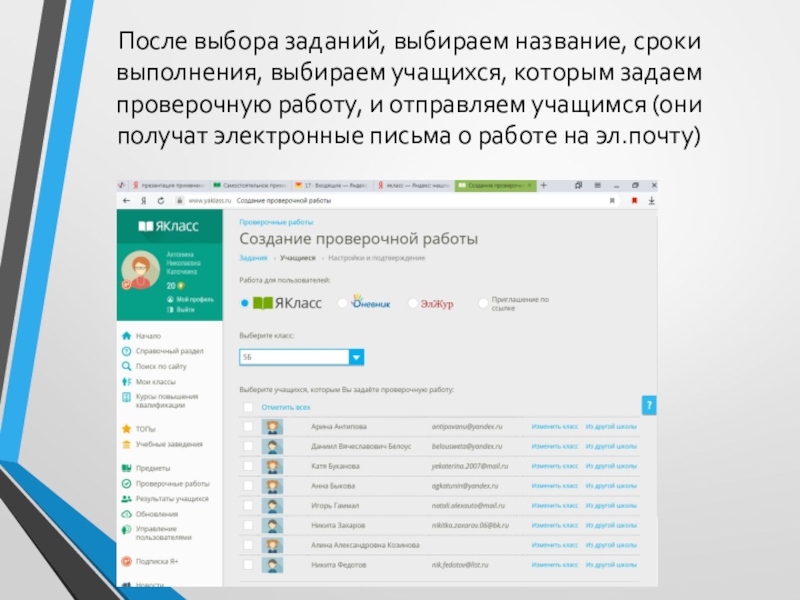800x600 pixels.
Task: Tick the checkbox for Алина Александровна Козинова
Action: [x=248, y=545]
